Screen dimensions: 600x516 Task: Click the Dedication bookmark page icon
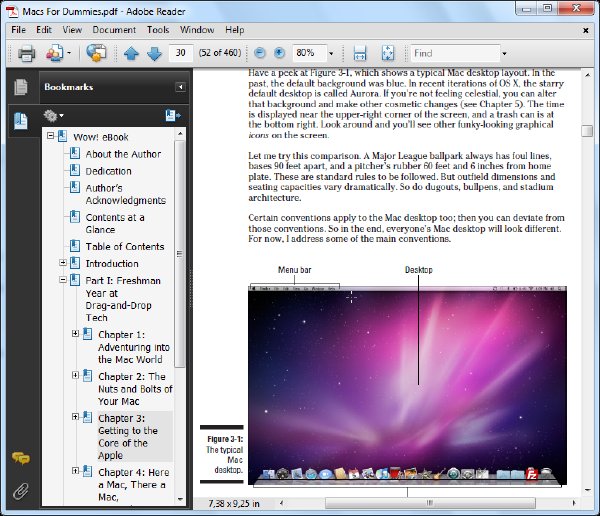coord(75,170)
